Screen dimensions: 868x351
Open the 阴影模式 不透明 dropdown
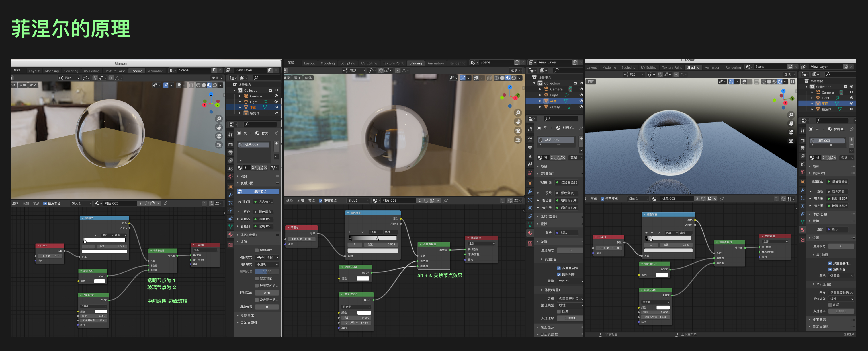click(x=267, y=264)
